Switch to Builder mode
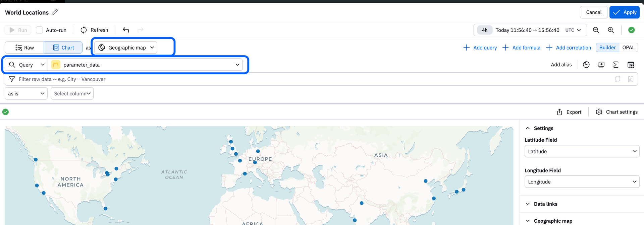Viewport: 644px width, 225px height. click(607, 48)
